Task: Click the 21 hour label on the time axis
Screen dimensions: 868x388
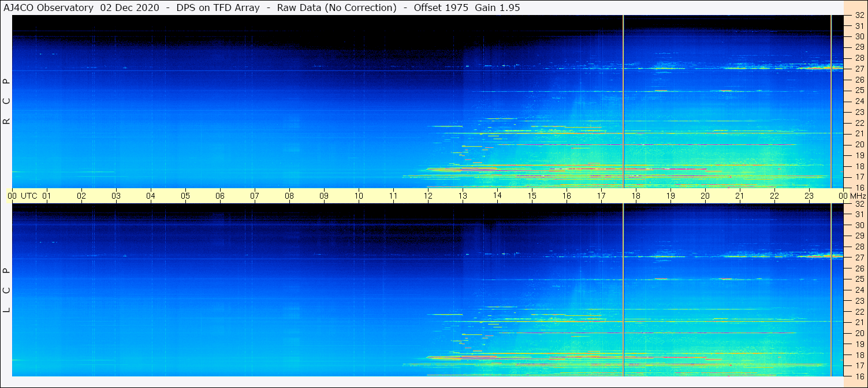Action: (740, 196)
